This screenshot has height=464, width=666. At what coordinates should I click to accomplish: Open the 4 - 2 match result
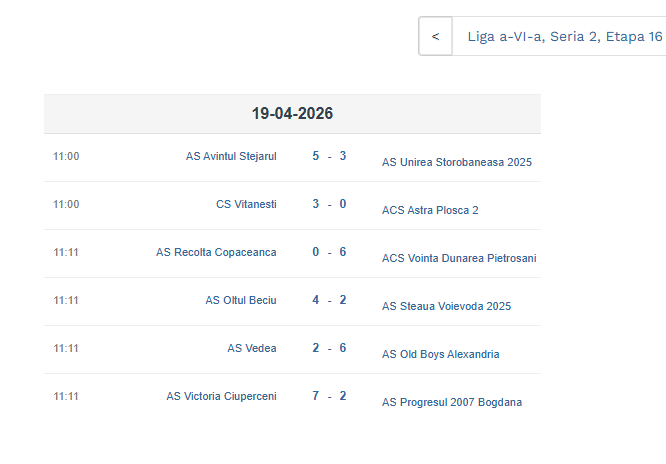click(x=329, y=300)
